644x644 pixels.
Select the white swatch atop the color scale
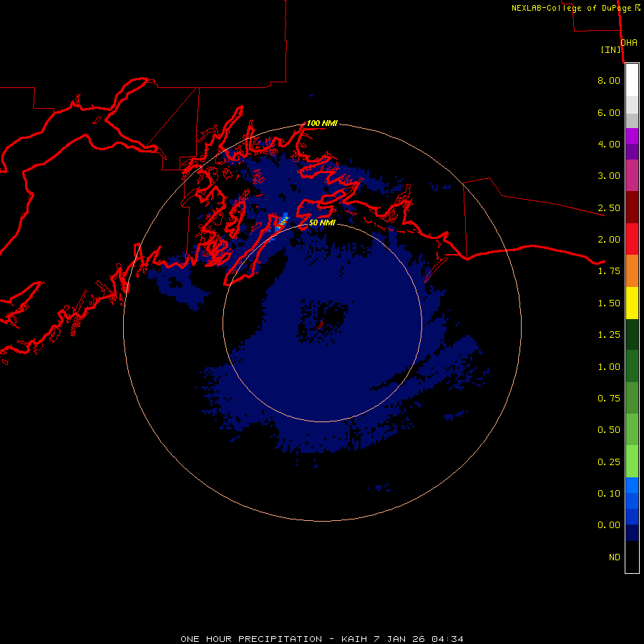(x=632, y=80)
